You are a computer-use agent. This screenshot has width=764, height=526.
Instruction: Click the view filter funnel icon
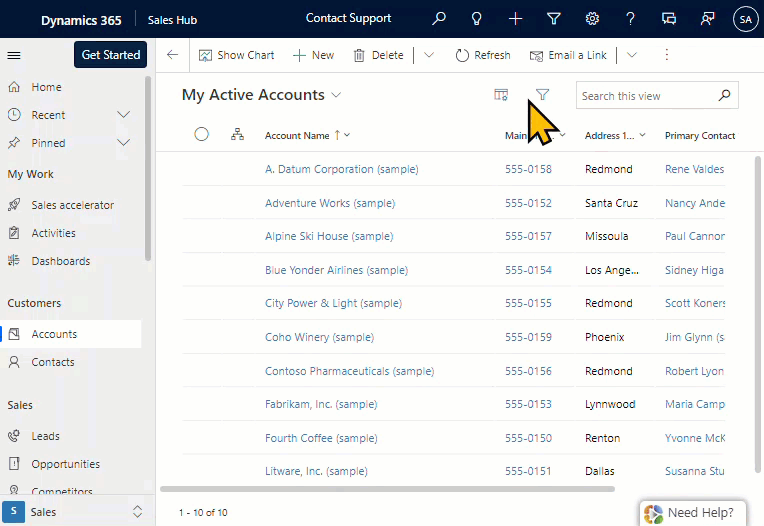pyautogui.click(x=542, y=94)
